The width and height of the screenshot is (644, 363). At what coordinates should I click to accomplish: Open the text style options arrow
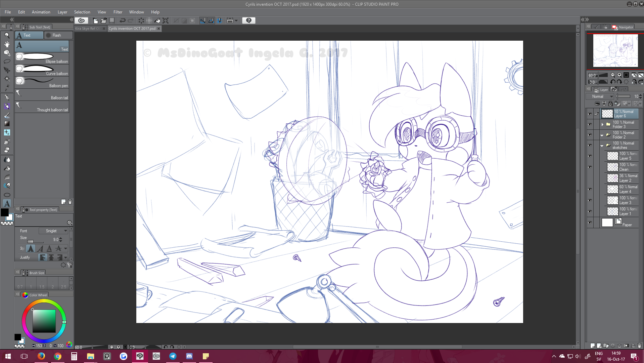click(x=66, y=248)
